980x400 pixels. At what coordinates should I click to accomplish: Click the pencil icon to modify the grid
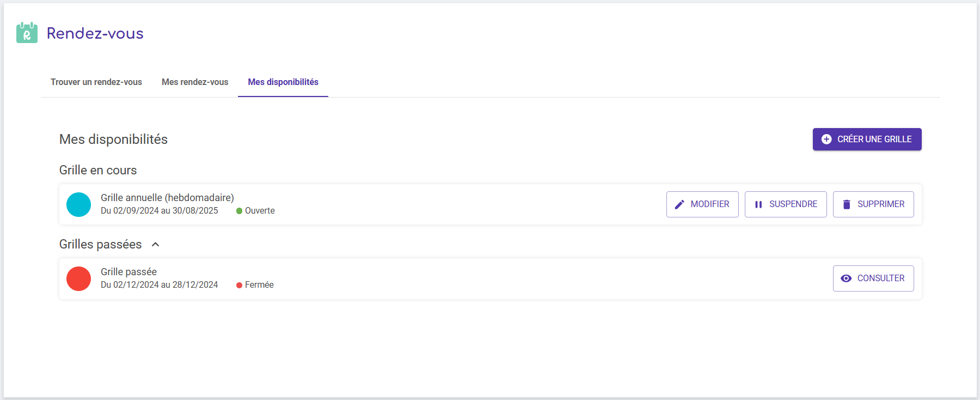pyautogui.click(x=679, y=204)
